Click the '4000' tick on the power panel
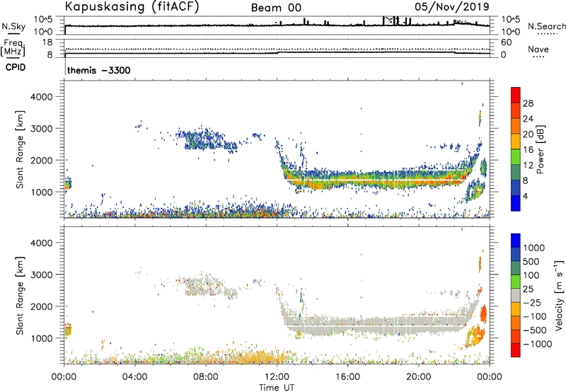 (x=43, y=97)
